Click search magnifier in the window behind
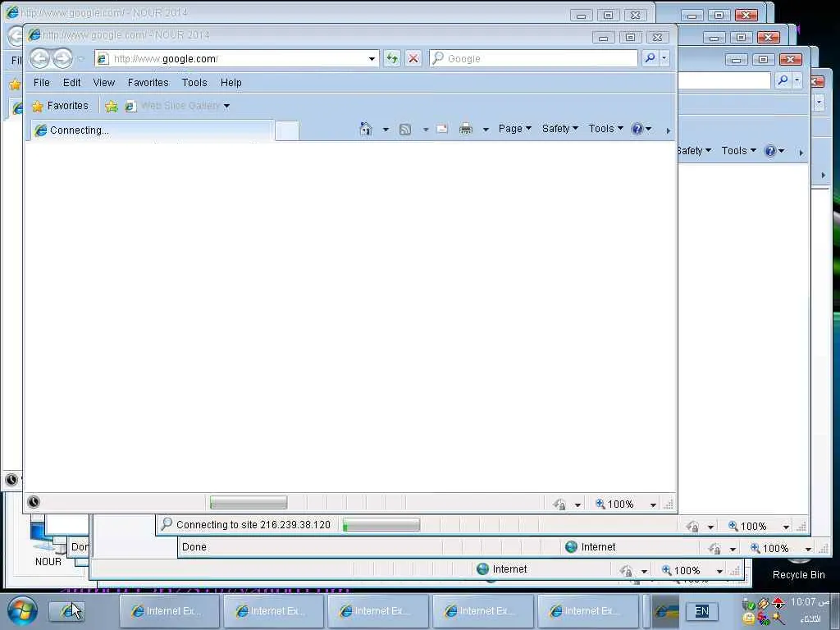The image size is (840, 630). click(783, 80)
